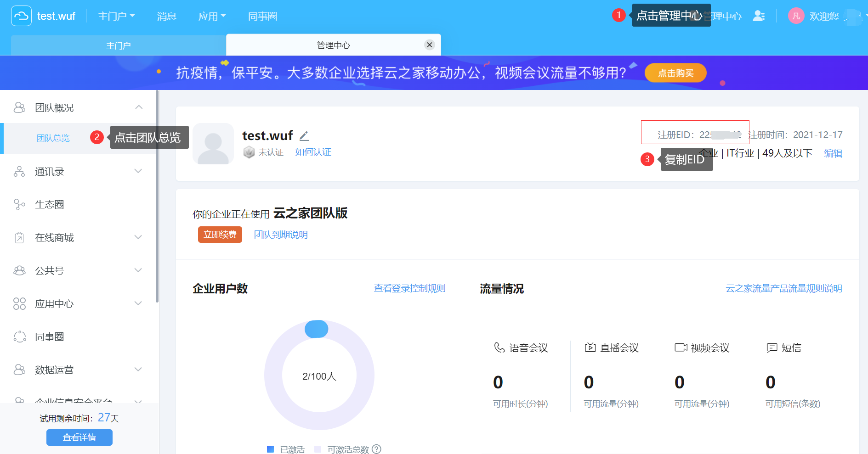Click the 可激活总数 legend swatch
Viewport: 868px width, 454px height.
click(x=318, y=449)
